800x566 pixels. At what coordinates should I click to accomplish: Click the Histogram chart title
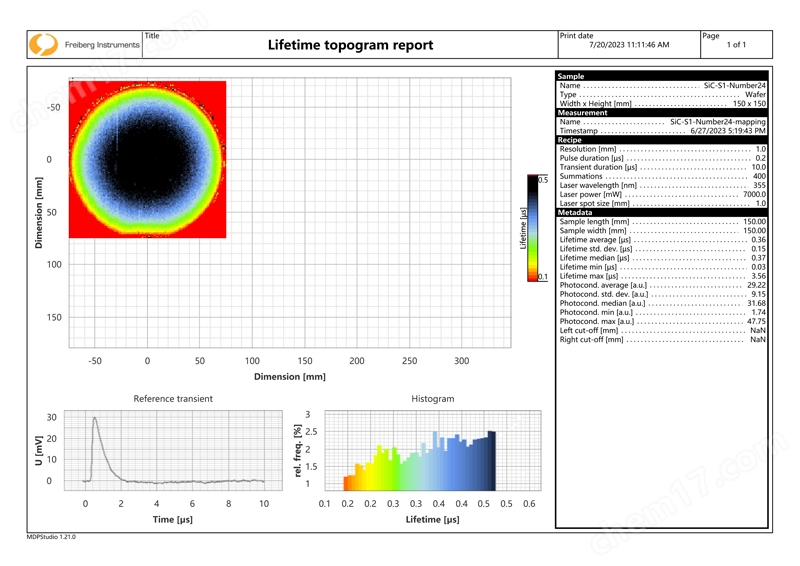432,399
